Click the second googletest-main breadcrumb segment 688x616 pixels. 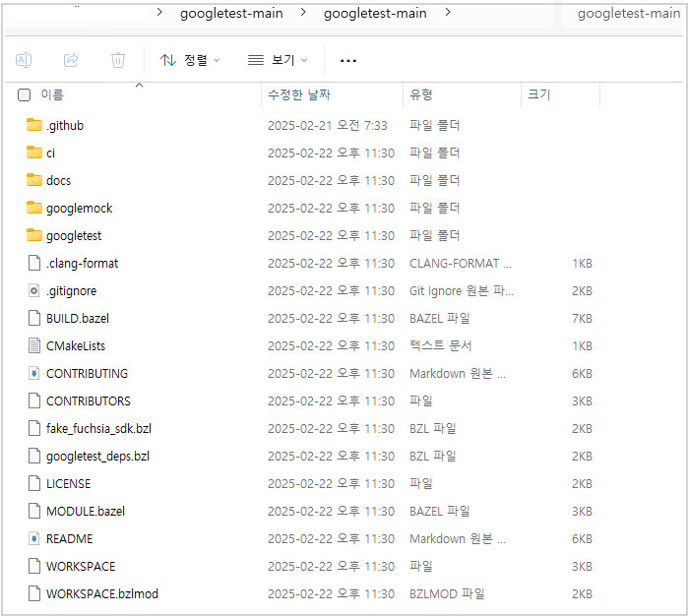pyautogui.click(x=375, y=14)
